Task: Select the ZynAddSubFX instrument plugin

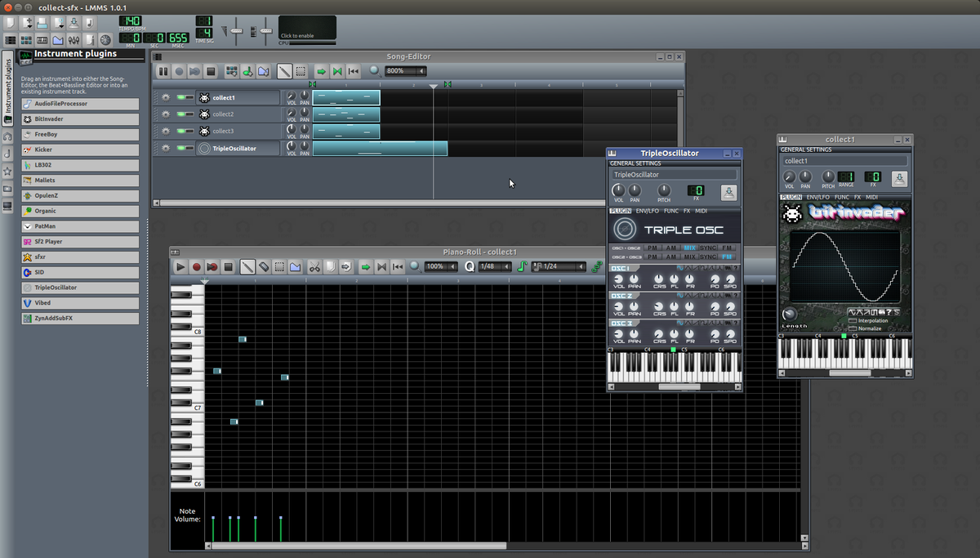Action: click(80, 318)
